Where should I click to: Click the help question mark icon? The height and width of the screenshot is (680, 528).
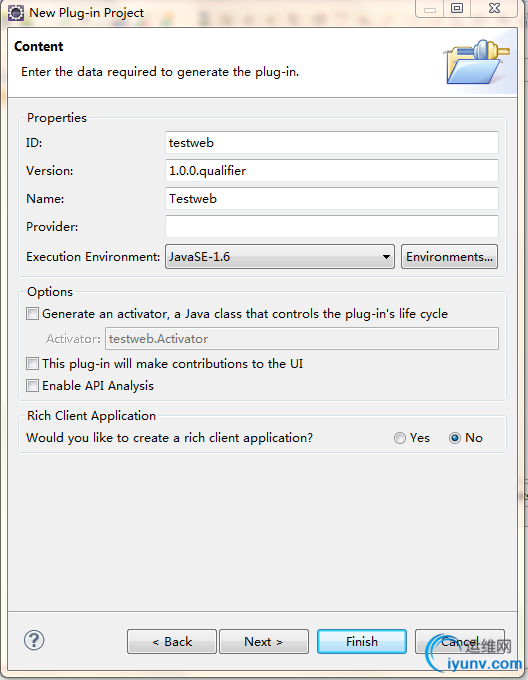coord(34,640)
